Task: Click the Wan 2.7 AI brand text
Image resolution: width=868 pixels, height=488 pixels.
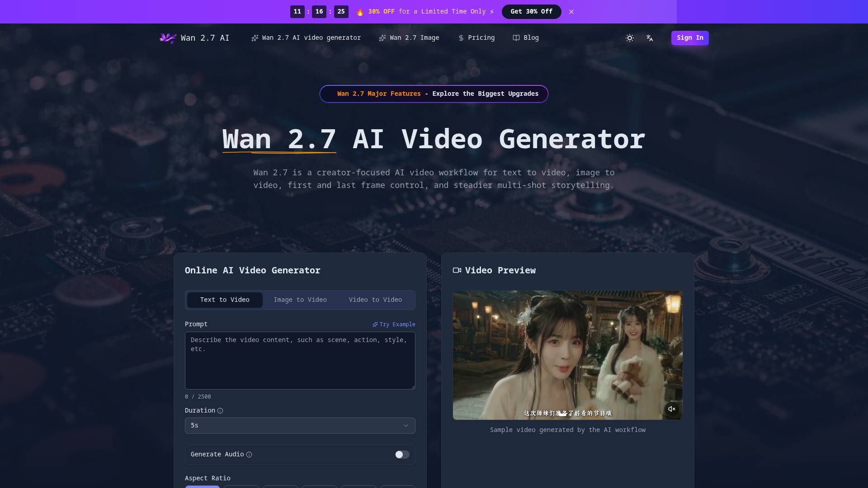Action: [205, 38]
